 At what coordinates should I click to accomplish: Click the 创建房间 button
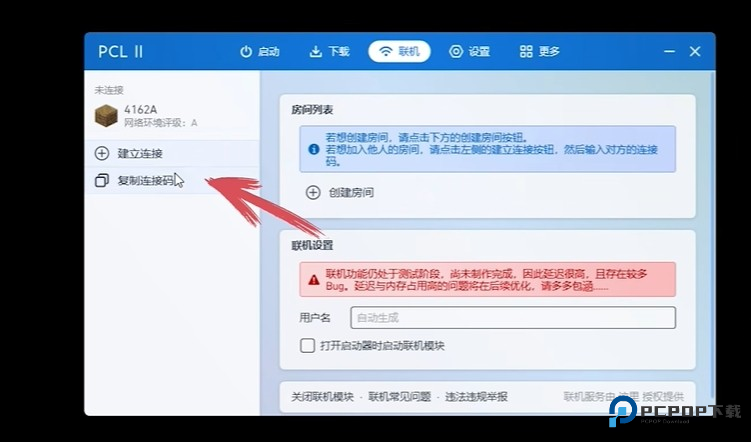[340, 193]
